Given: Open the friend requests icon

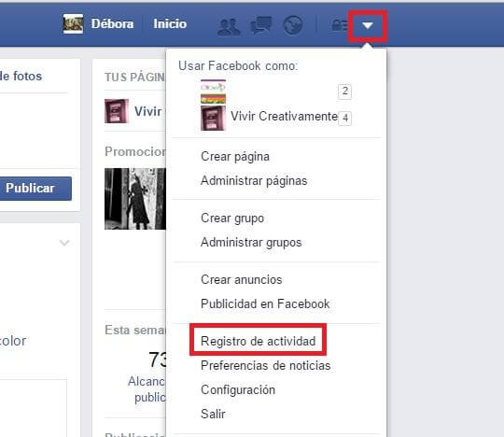Looking at the screenshot, I should click(x=229, y=26).
